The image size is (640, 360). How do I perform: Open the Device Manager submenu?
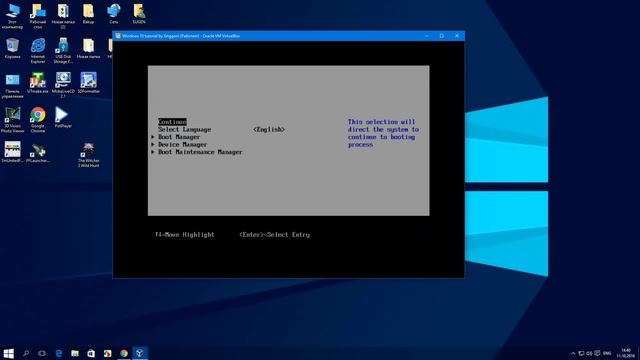(x=182, y=144)
